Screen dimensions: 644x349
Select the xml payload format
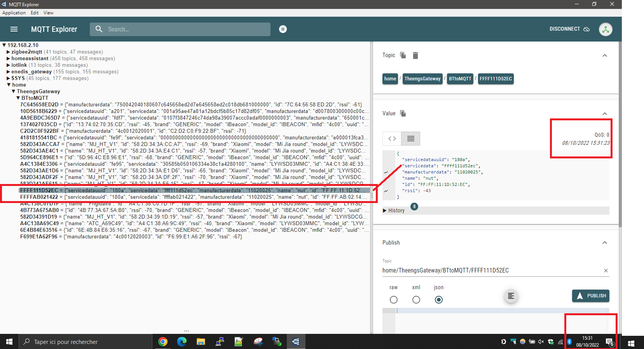(416, 300)
